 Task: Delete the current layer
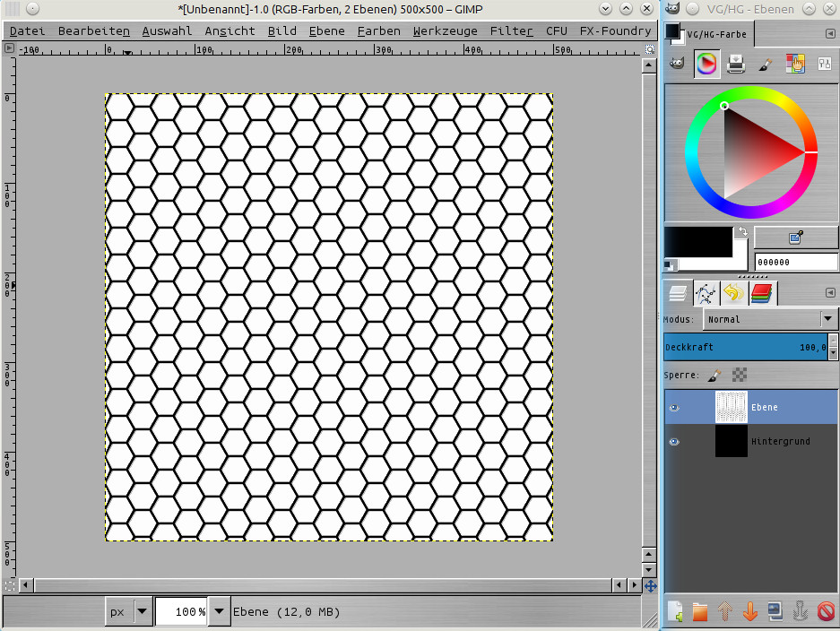(826, 611)
